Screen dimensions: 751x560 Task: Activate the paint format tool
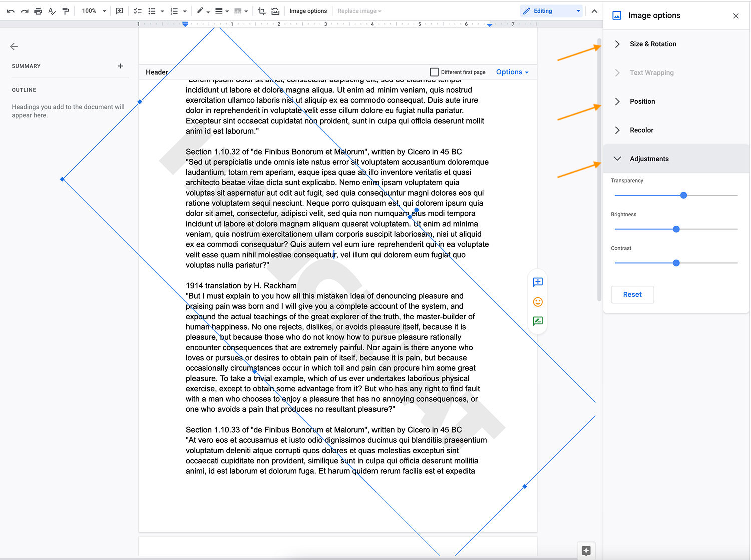click(x=66, y=11)
